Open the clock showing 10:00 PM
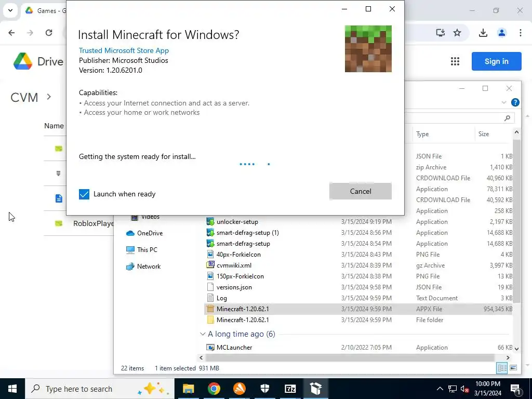Viewport: 532px width, 399px height. (487, 389)
